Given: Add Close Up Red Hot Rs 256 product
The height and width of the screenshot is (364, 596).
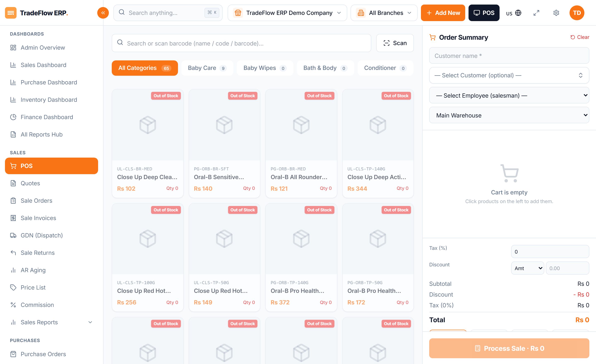Looking at the screenshot, I should tap(148, 257).
